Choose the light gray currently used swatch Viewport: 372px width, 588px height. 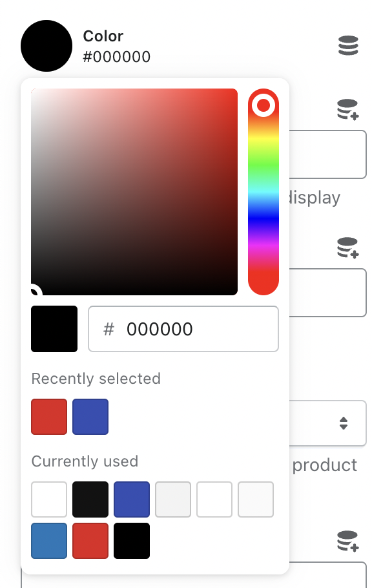[173, 499]
